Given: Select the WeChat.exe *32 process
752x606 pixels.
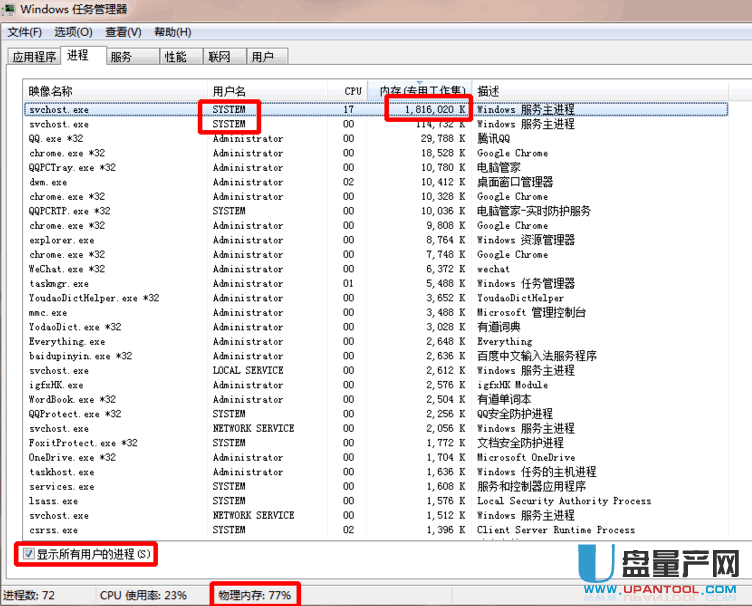Looking at the screenshot, I should point(376,269).
